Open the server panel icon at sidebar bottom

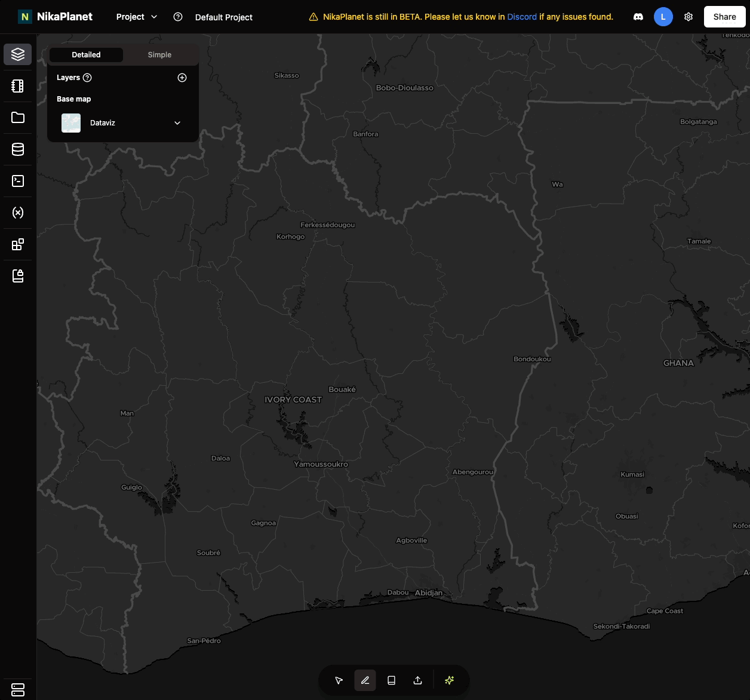tap(18, 689)
